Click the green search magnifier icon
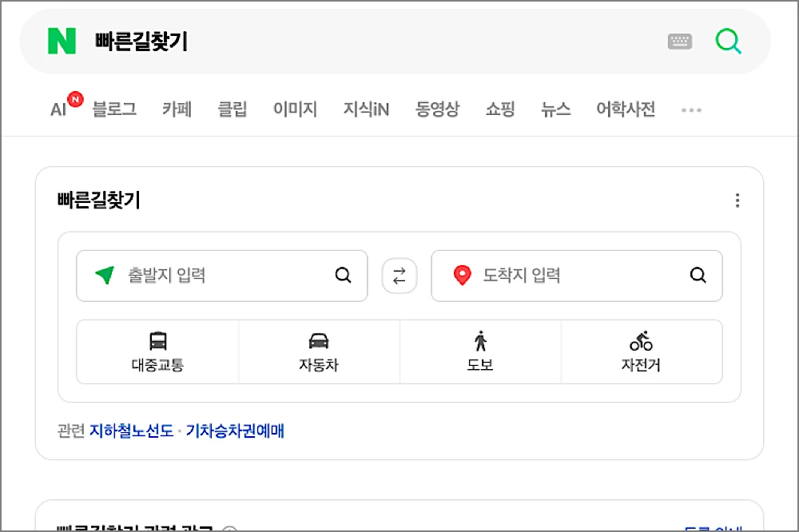 728,42
